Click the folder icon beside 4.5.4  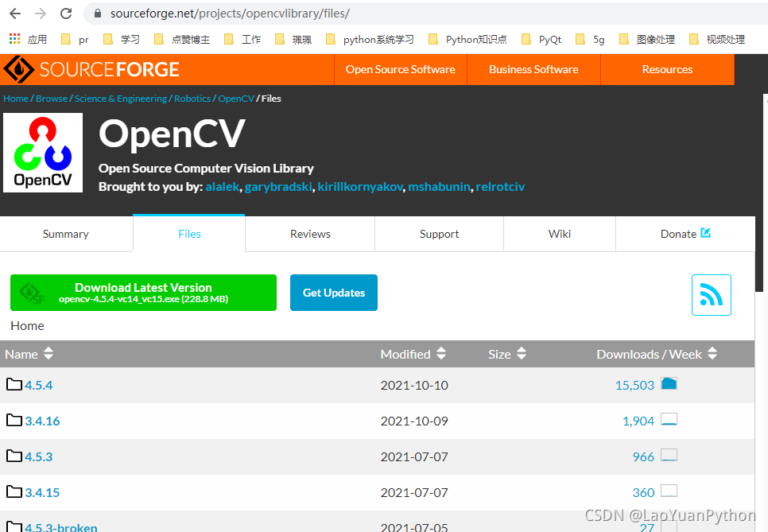14,385
